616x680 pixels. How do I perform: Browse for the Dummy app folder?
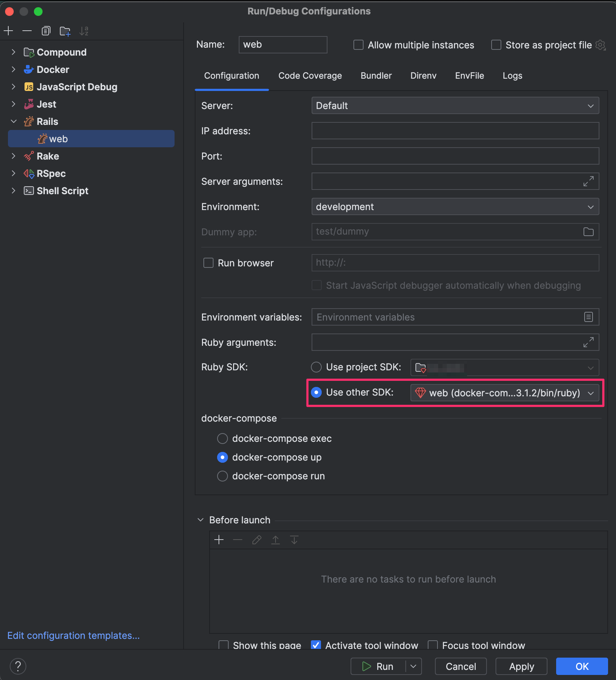(x=588, y=232)
